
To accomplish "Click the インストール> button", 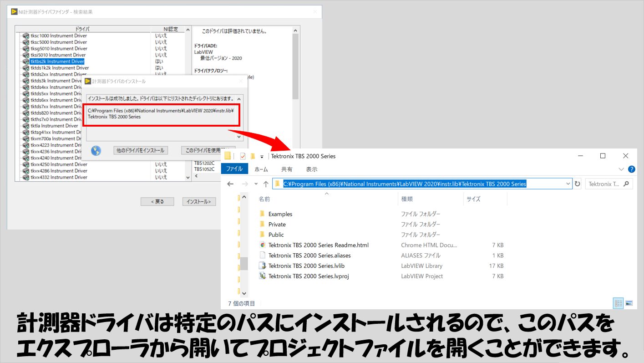I will (x=199, y=201).
